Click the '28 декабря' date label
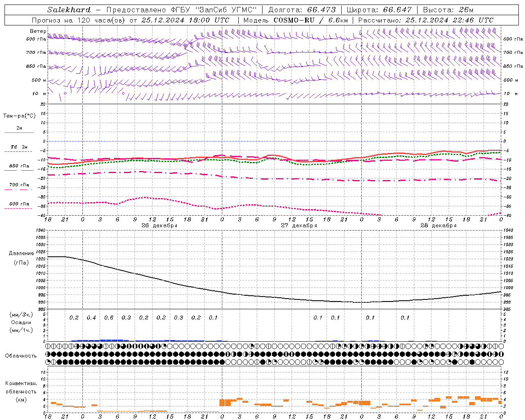The height and width of the screenshot is (420, 525). pos(438,225)
